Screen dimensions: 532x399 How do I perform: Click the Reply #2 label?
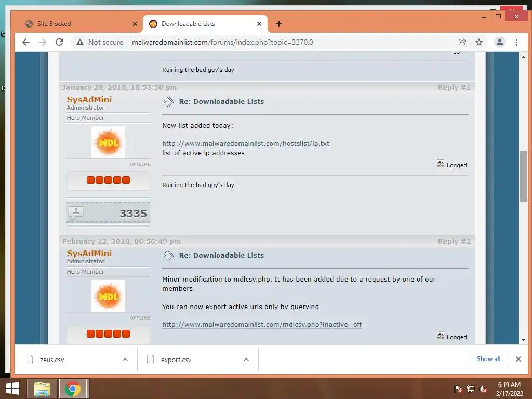[454, 241]
